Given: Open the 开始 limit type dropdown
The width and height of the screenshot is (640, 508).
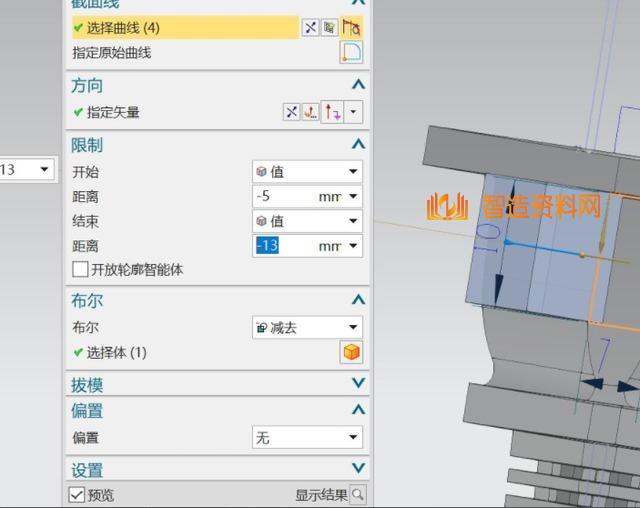Looking at the screenshot, I should 307,172.
